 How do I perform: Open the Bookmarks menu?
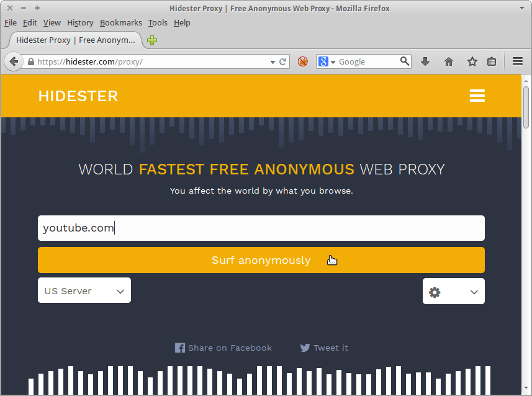(121, 23)
